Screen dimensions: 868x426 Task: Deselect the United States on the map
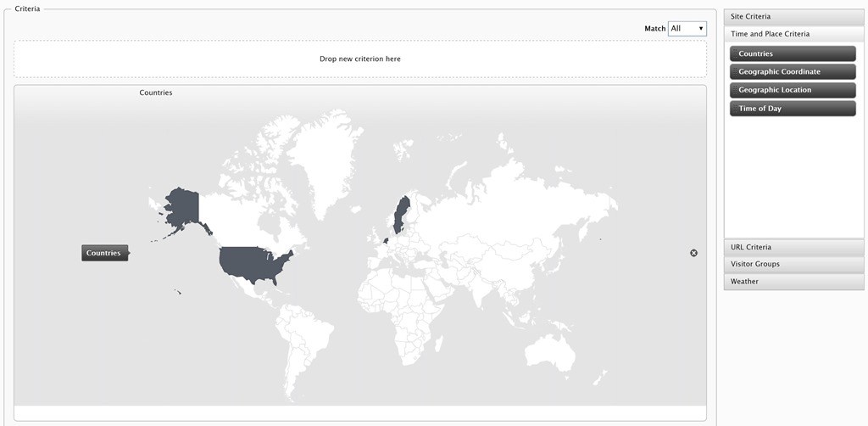click(252, 265)
